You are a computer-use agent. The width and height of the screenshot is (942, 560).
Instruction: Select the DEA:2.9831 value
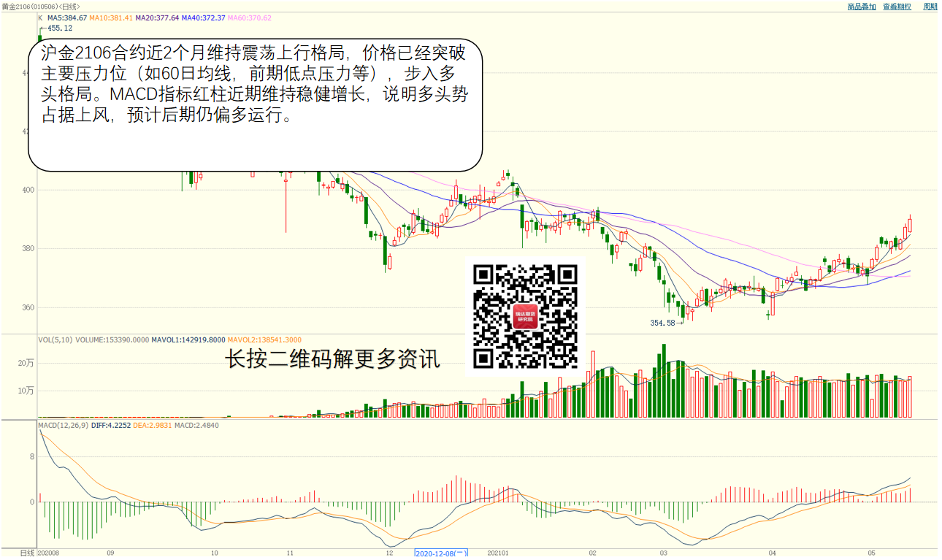(153, 425)
